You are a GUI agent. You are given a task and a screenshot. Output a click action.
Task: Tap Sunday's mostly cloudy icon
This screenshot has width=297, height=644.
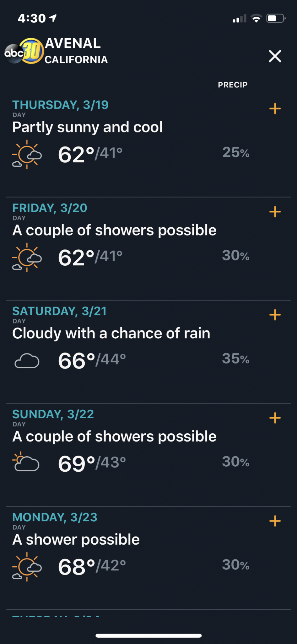click(x=26, y=462)
